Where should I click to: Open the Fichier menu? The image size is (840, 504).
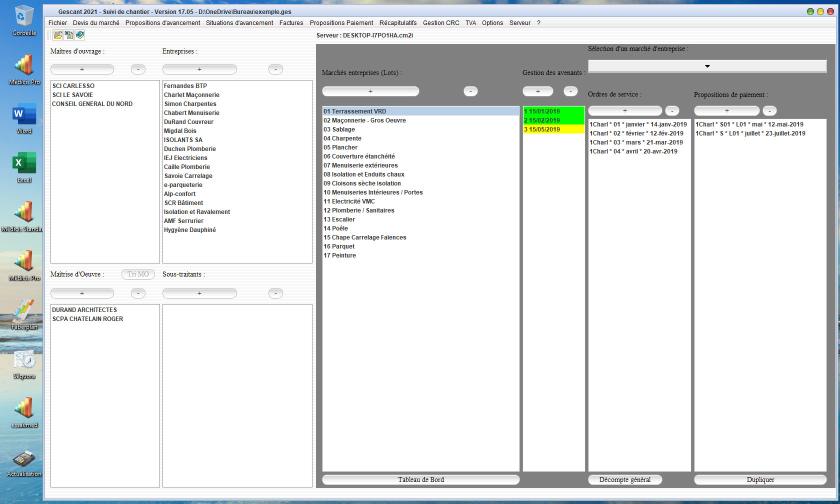click(x=57, y=23)
